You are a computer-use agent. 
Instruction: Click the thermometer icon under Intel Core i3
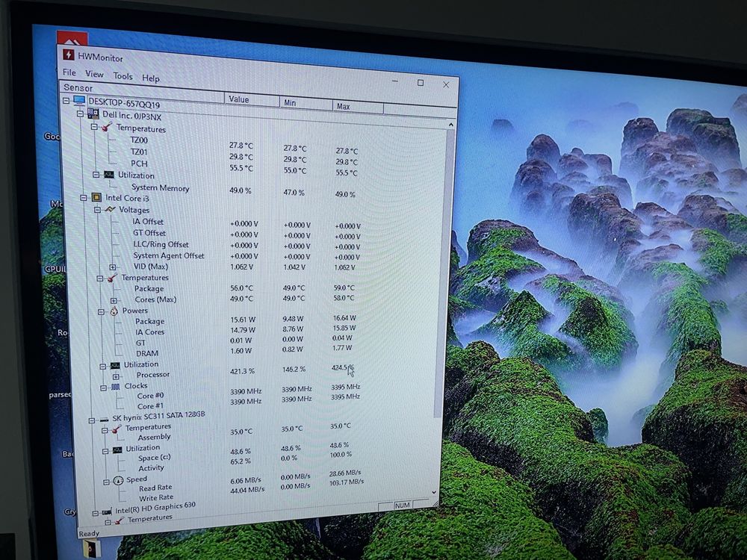[x=112, y=278]
